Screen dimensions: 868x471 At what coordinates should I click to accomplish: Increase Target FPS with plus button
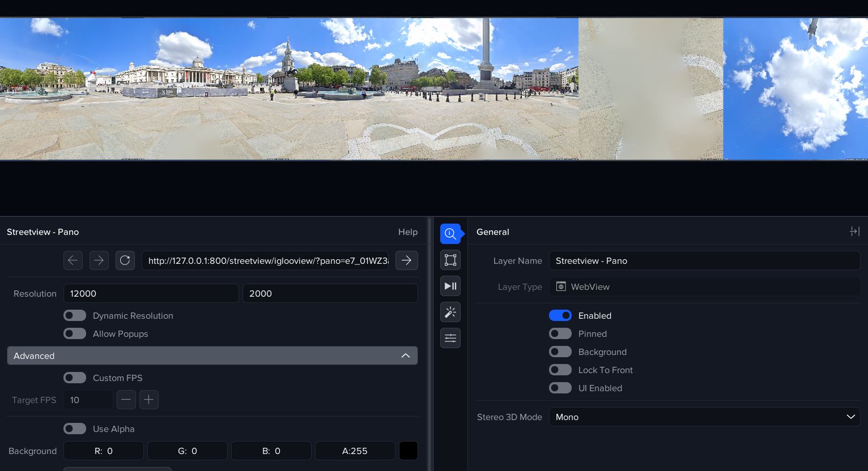coord(148,400)
